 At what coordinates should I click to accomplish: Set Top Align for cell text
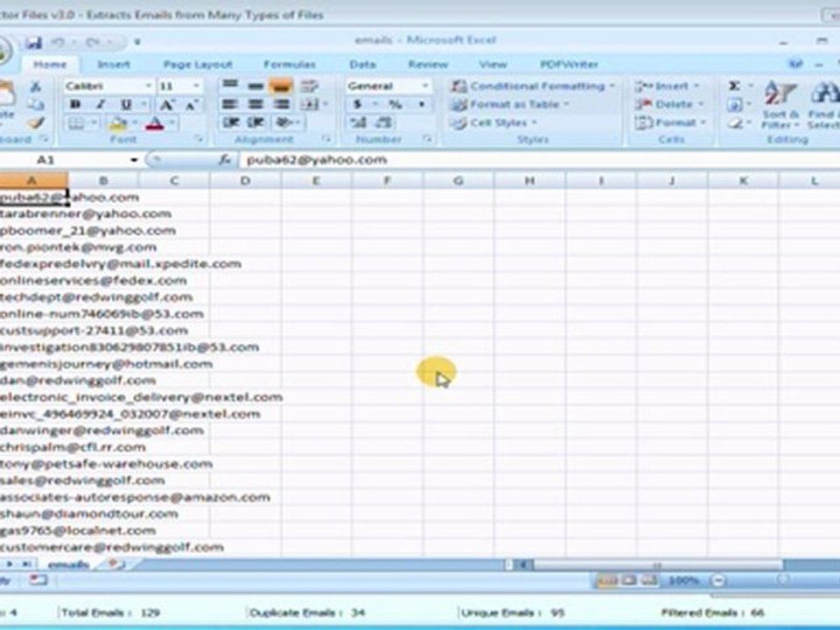[230, 85]
